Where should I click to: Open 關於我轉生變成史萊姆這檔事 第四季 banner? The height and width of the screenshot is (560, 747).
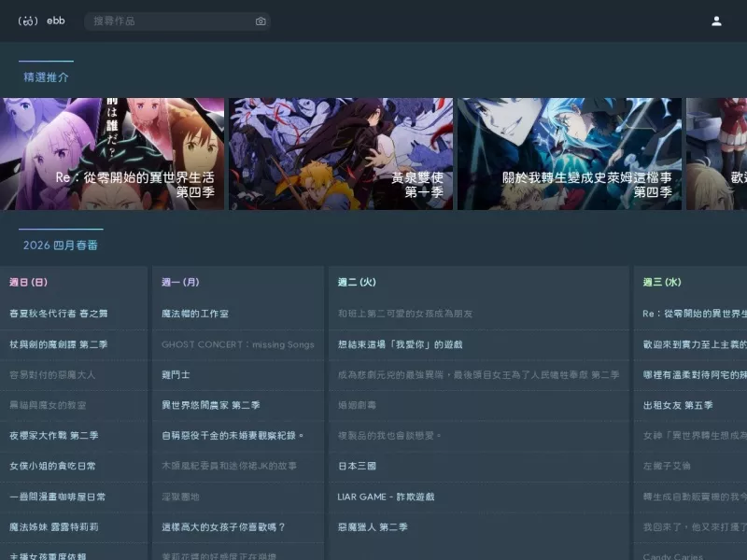(x=570, y=154)
